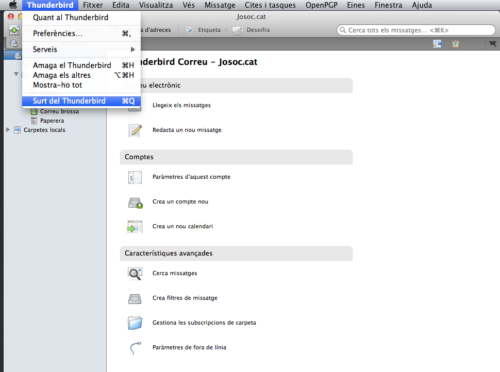Screen dimensions: 500x372
Task: Expand the Carpetes locals tree
Action: tap(8, 130)
